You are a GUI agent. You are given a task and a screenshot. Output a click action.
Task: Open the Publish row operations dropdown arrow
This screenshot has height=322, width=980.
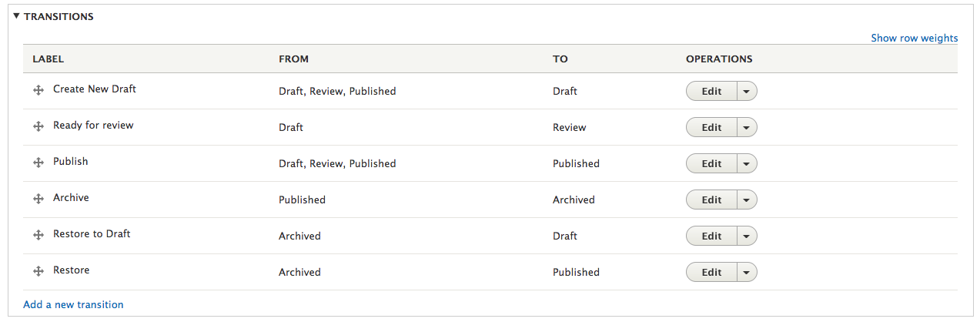(x=747, y=163)
